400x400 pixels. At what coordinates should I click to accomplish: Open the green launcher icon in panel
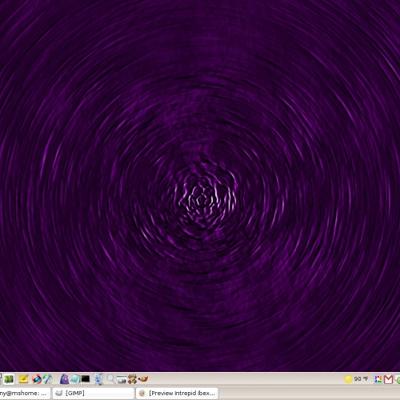(x=9, y=379)
